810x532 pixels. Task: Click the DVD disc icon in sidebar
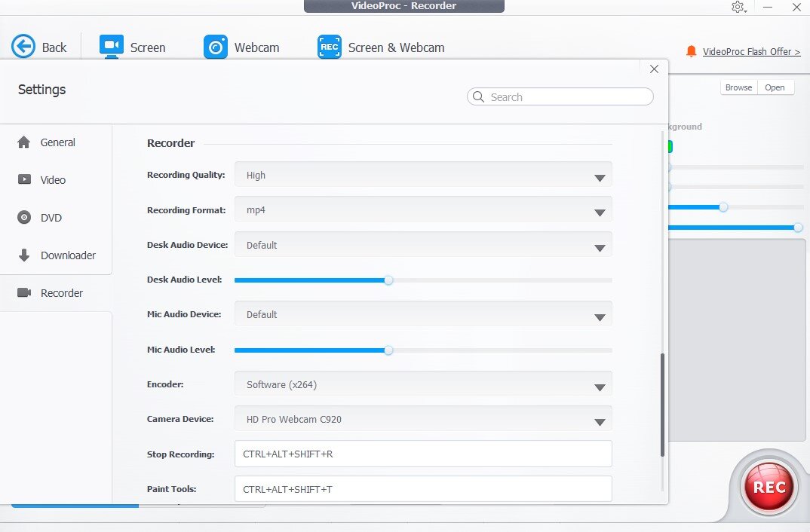tap(24, 217)
